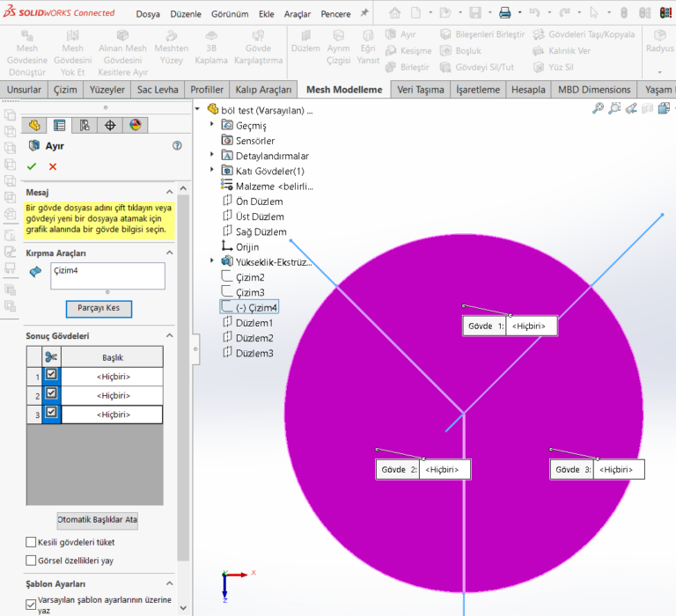Open the DisplayManager color ball tab

click(135, 125)
